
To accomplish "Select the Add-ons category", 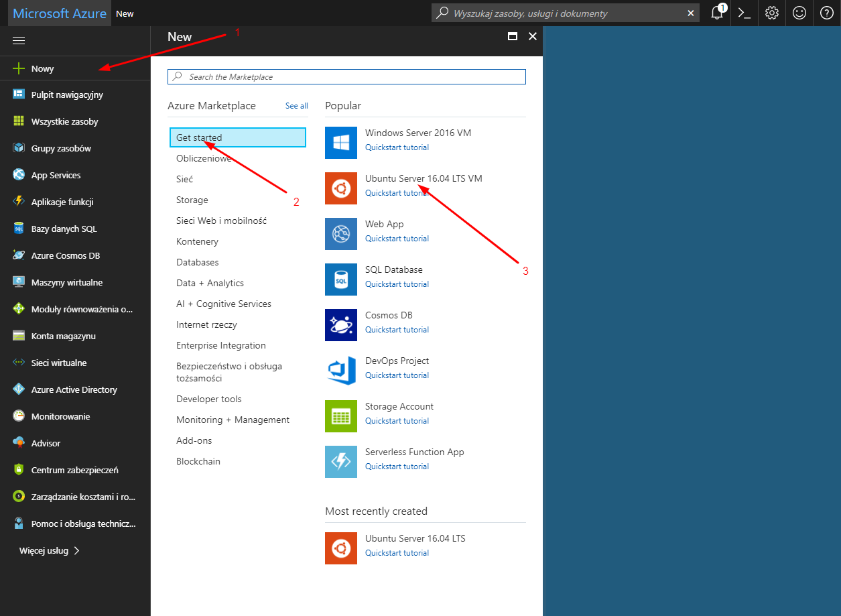I will tap(194, 440).
